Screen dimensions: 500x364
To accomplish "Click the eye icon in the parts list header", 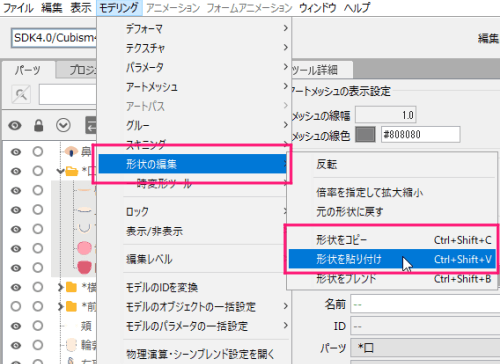I will click(15, 126).
